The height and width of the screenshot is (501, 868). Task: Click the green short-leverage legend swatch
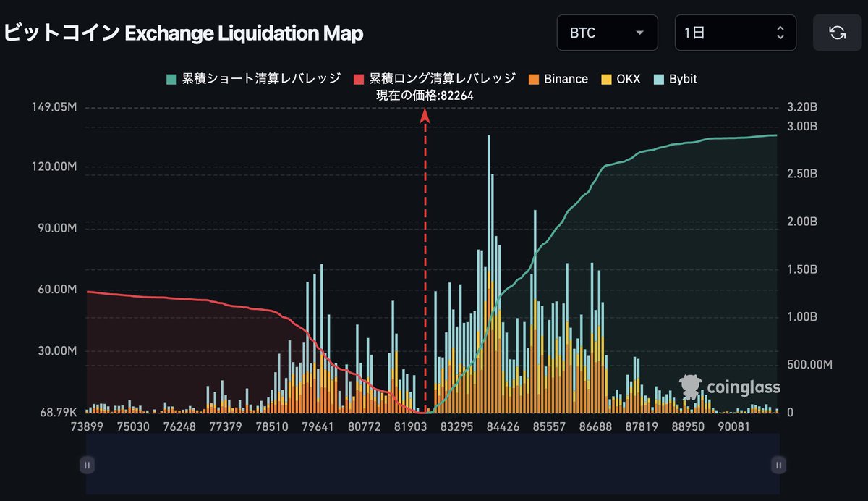[171, 79]
